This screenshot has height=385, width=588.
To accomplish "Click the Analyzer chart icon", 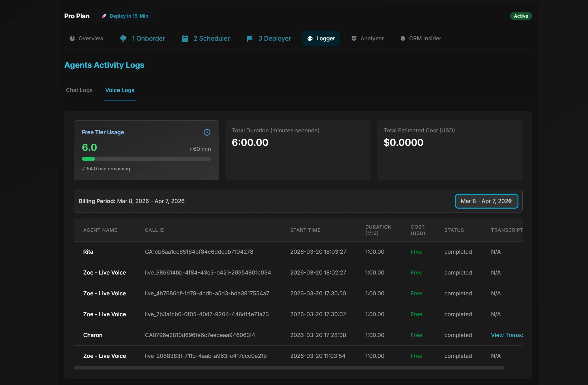I will tap(354, 38).
